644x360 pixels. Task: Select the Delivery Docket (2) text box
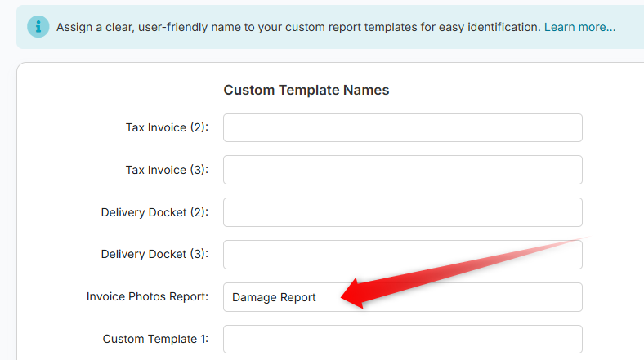[402, 212]
